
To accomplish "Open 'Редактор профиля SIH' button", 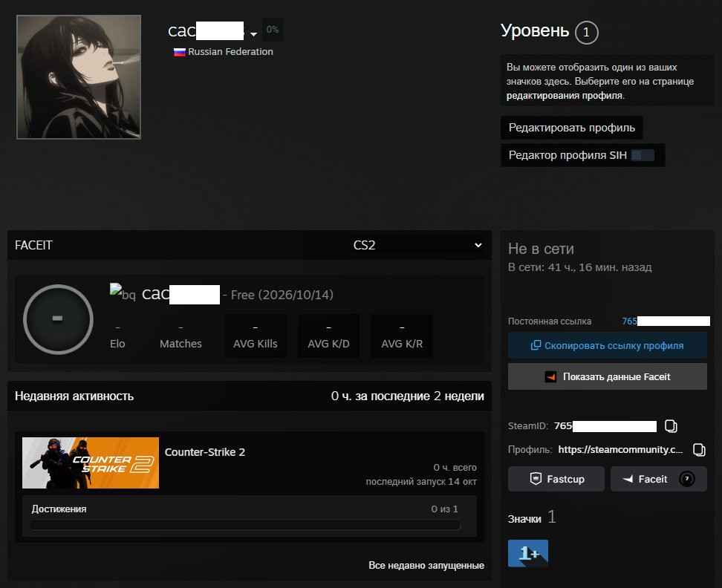I will pyautogui.click(x=582, y=155).
